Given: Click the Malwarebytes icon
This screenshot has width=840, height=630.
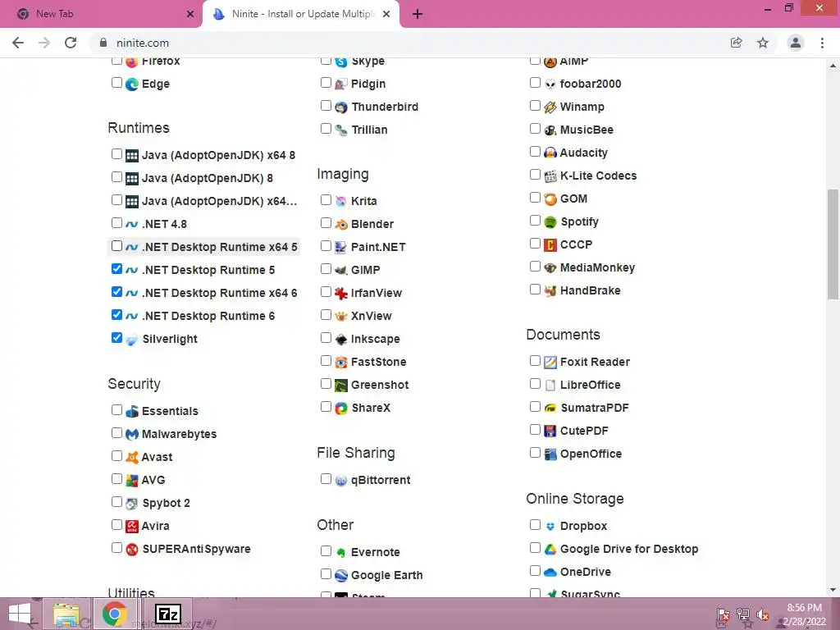Looking at the screenshot, I should click(132, 435).
